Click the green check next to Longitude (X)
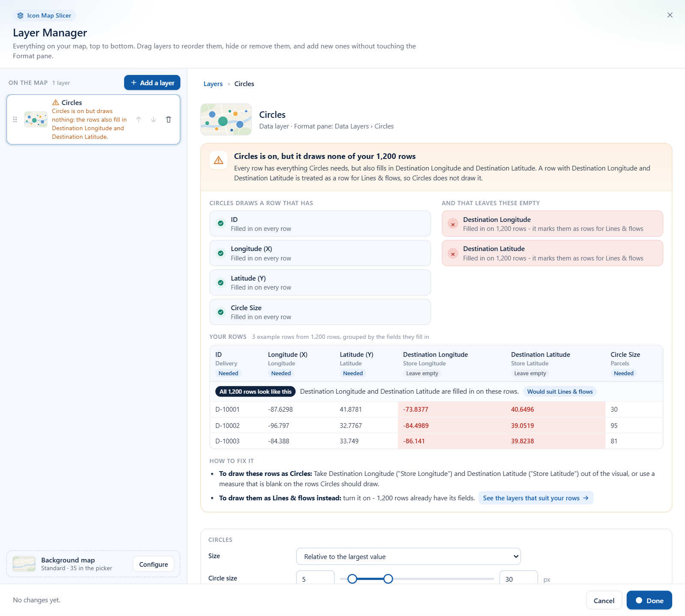 coord(220,253)
